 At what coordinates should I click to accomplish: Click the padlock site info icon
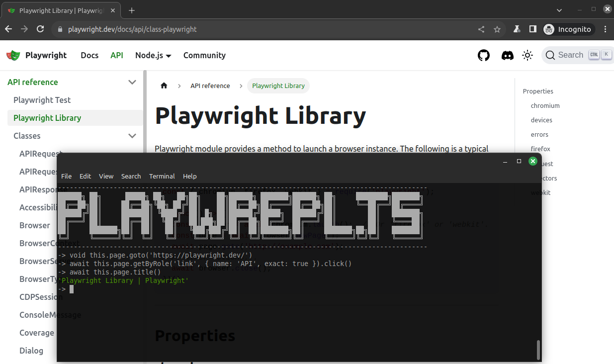click(x=60, y=29)
